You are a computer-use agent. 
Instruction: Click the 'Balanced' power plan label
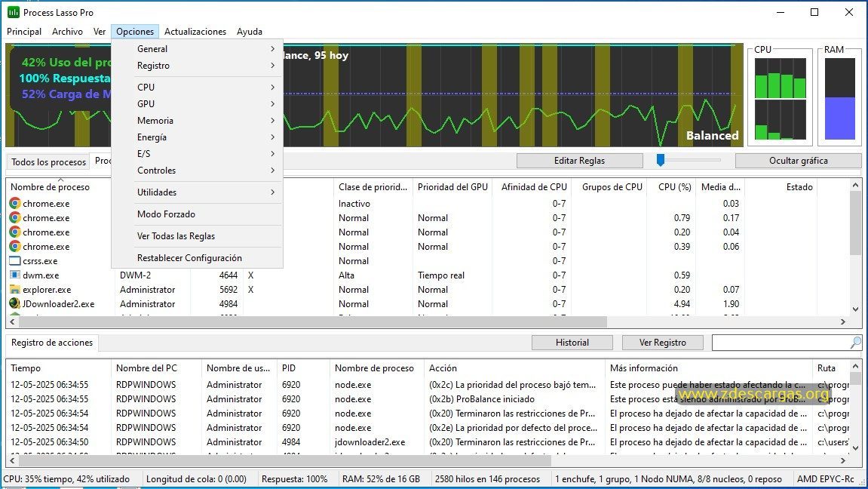point(713,136)
